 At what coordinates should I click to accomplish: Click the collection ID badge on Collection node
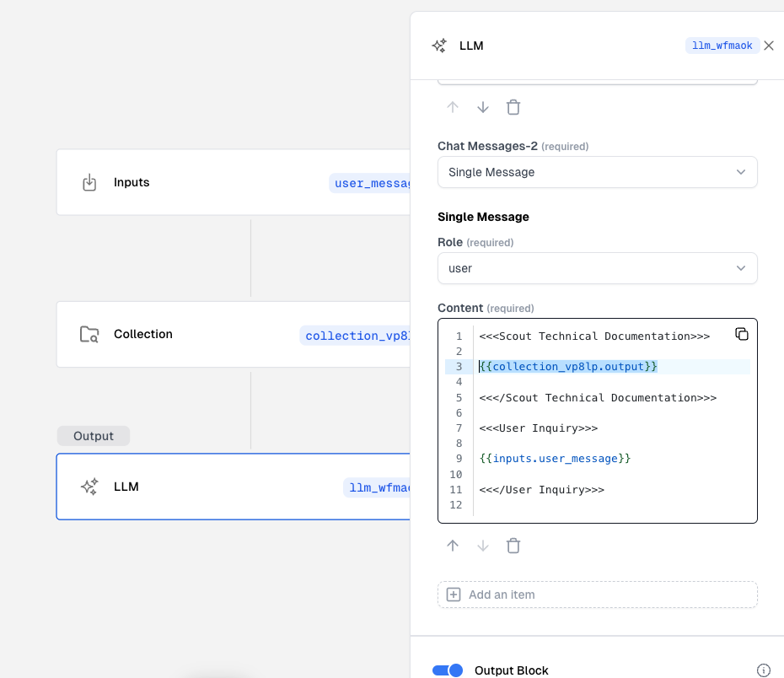pyautogui.click(x=357, y=336)
